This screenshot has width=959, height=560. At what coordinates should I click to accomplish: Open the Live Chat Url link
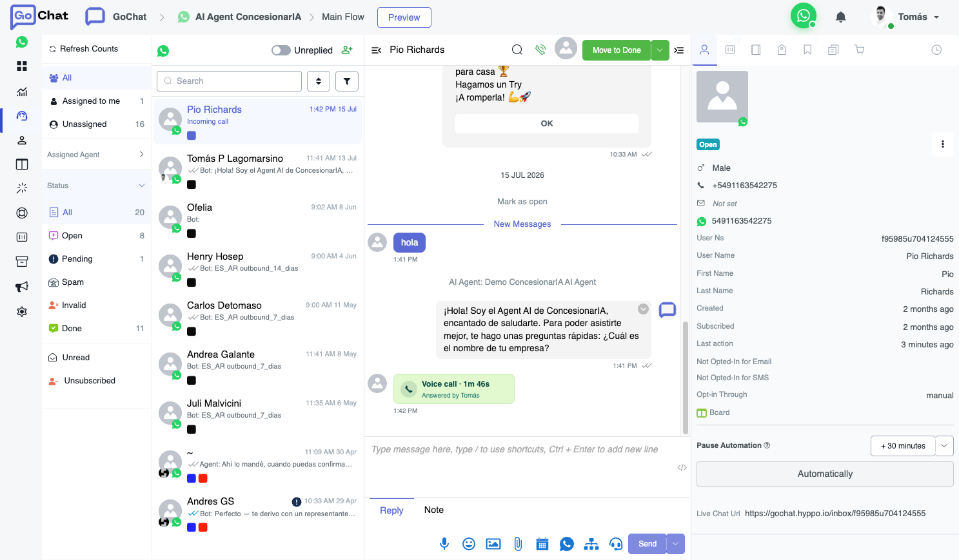[x=835, y=514]
